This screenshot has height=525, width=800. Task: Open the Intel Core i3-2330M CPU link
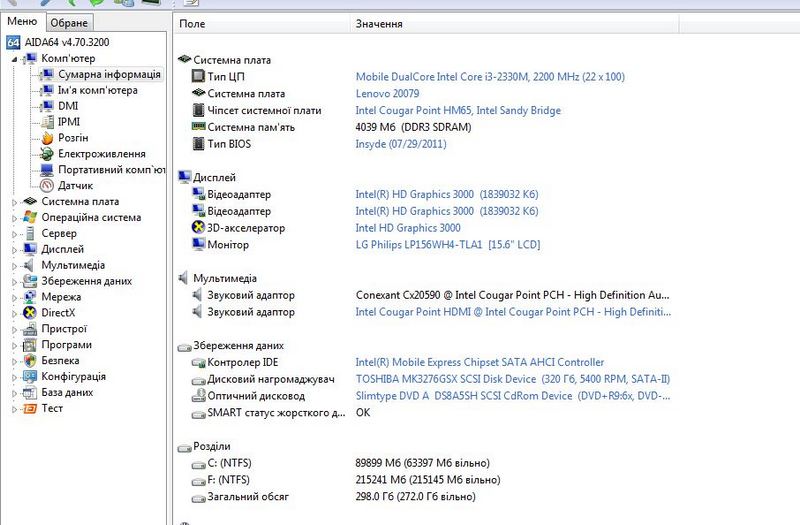490,77
